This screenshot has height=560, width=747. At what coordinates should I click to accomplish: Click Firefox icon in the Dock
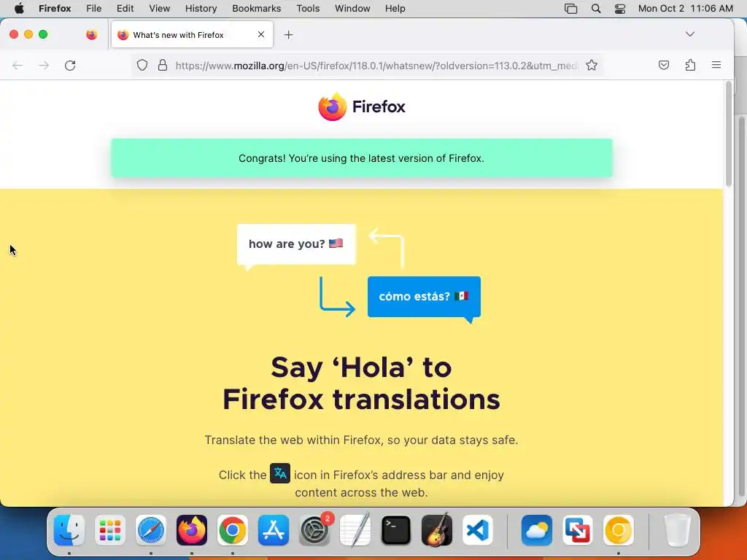point(192,530)
